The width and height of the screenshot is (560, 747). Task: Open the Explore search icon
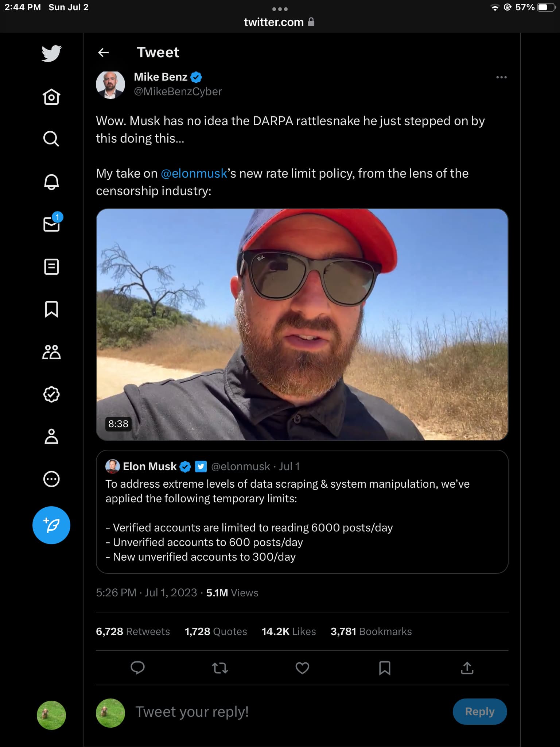click(x=51, y=139)
